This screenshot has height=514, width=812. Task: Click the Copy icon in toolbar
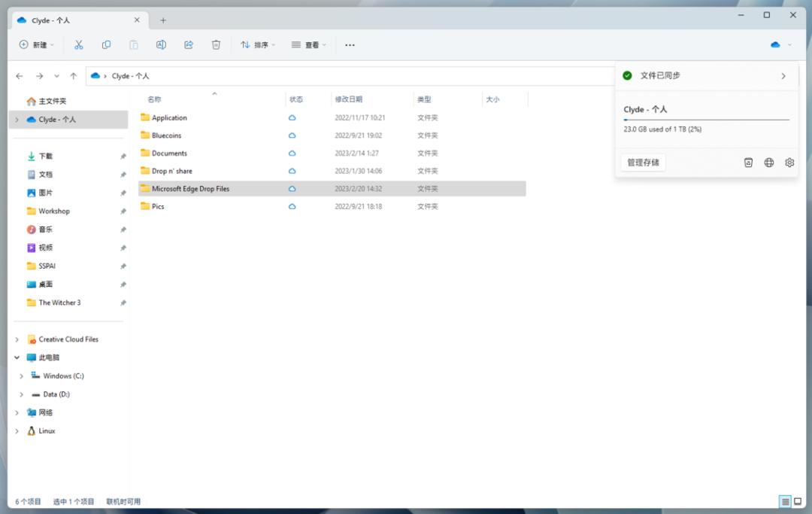click(x=106, y=45)
